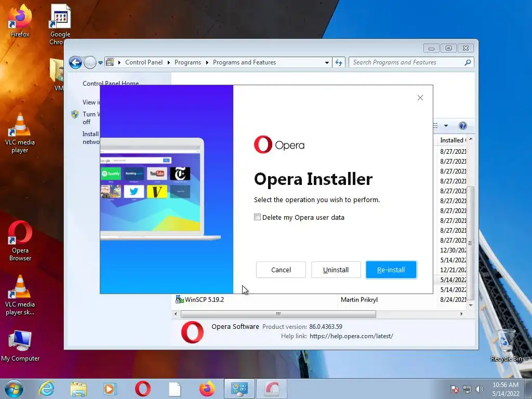The height and width of the screenshot is (399, 532).
Task: Click the 12/30/202 installed date cell
Action: 453,250
